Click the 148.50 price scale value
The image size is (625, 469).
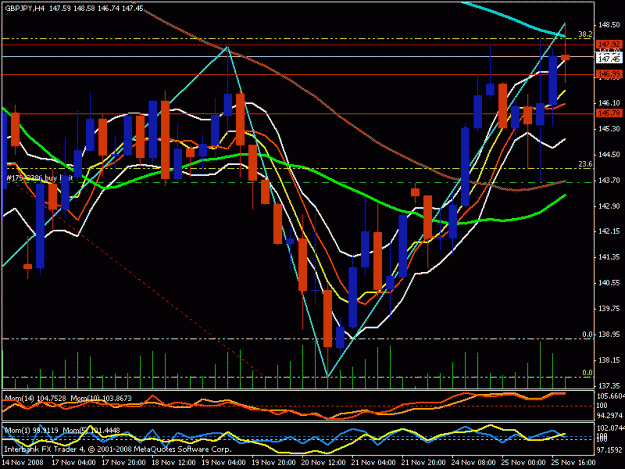coord(609,25)
